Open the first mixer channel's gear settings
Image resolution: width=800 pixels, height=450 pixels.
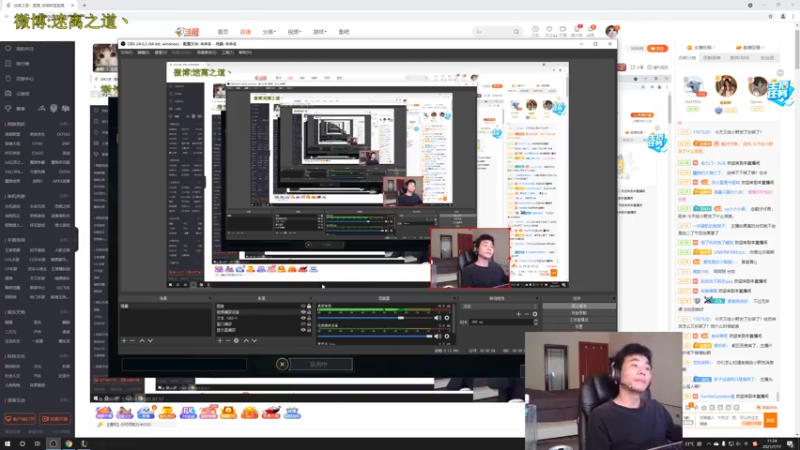pos(447,318)
